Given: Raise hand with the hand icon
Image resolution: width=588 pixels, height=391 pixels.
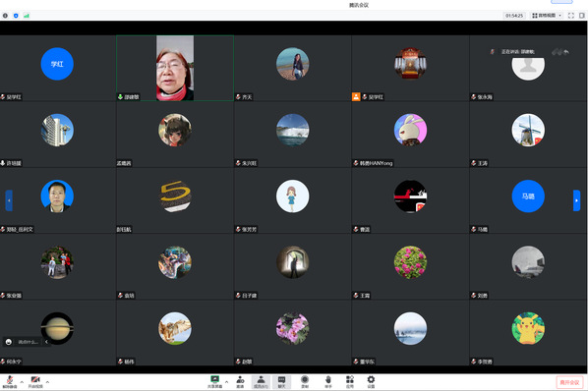Looking at the screenshot, I should pos(328,381).
